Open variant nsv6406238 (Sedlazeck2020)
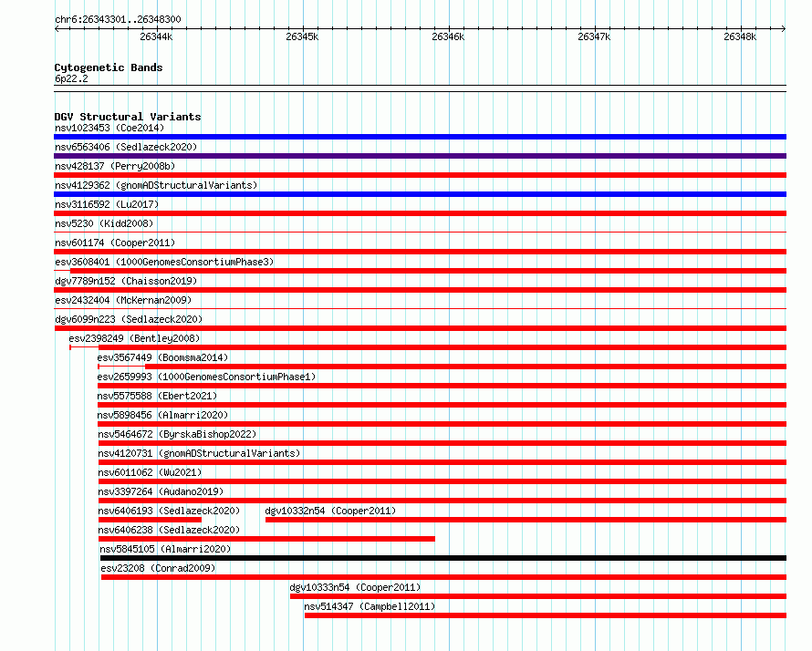812x651 pixels. point(169,530)
